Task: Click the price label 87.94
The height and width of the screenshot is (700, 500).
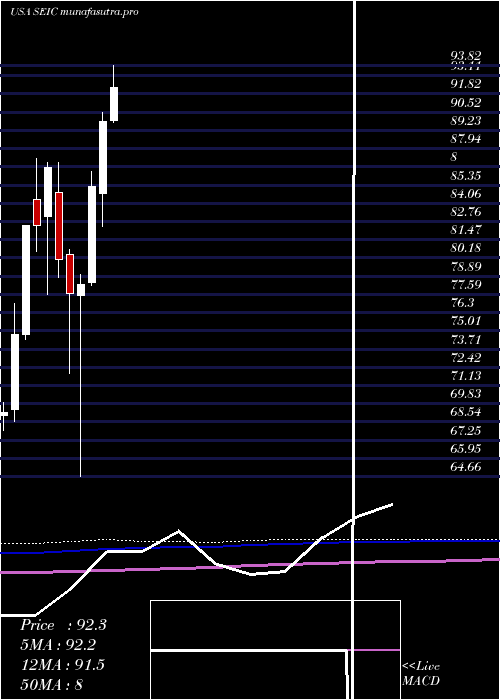Action: coord(466,139)
